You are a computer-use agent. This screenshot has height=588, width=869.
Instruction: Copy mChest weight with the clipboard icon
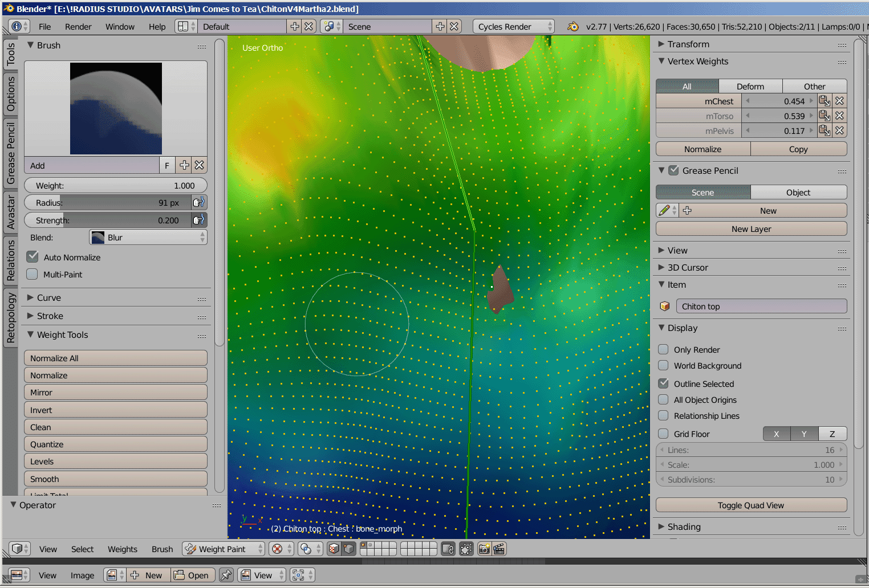point(825,100)
